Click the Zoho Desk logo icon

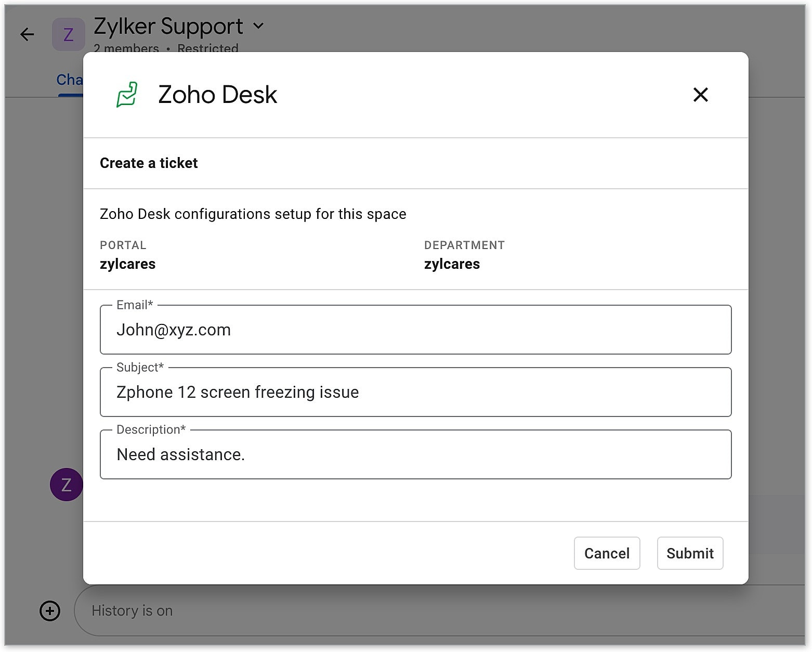pos(127,95)
